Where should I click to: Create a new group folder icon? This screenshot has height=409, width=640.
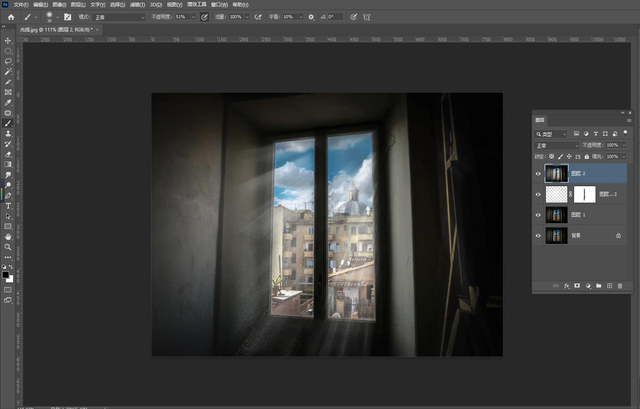coord(598,286)
